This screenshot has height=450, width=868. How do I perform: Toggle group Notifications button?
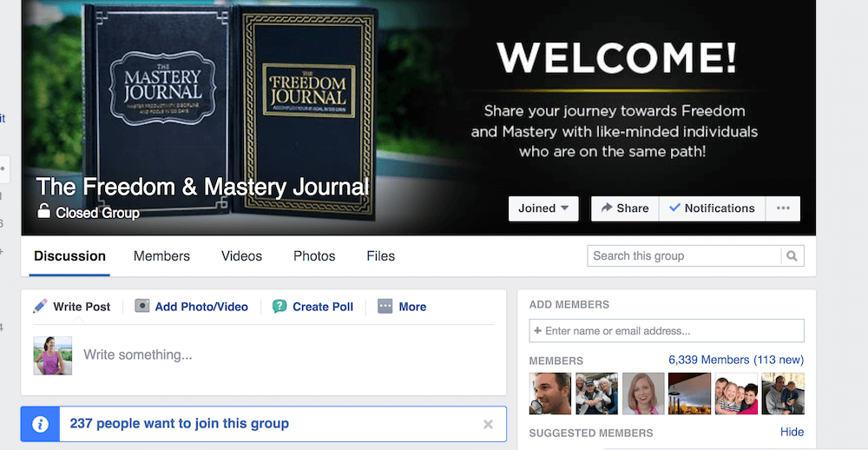point(712,208)
